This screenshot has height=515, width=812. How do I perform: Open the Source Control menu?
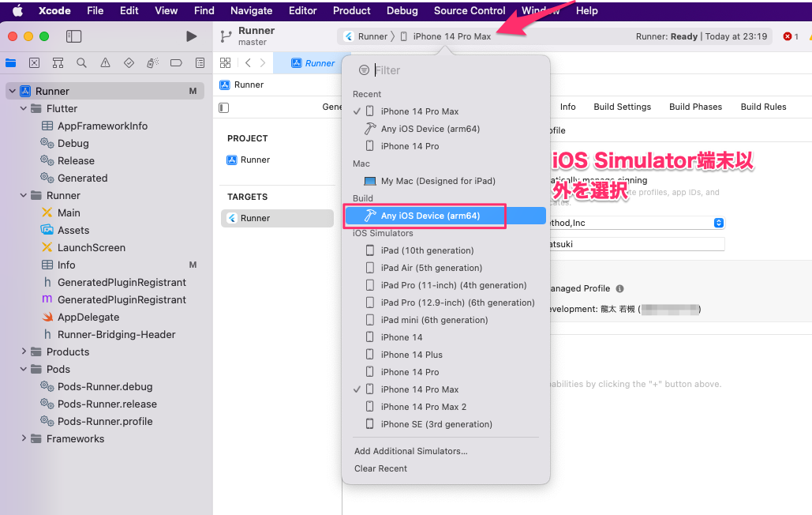tap(470, 10)
